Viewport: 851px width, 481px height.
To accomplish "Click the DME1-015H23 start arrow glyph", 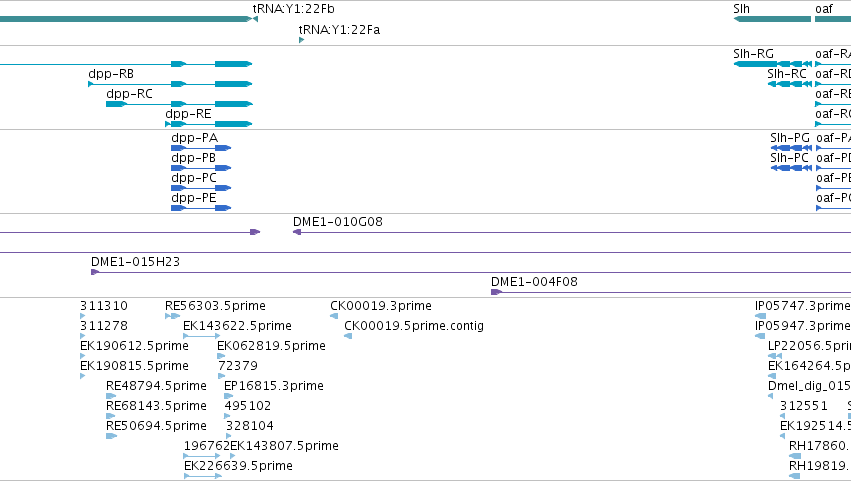I will 95,273.
